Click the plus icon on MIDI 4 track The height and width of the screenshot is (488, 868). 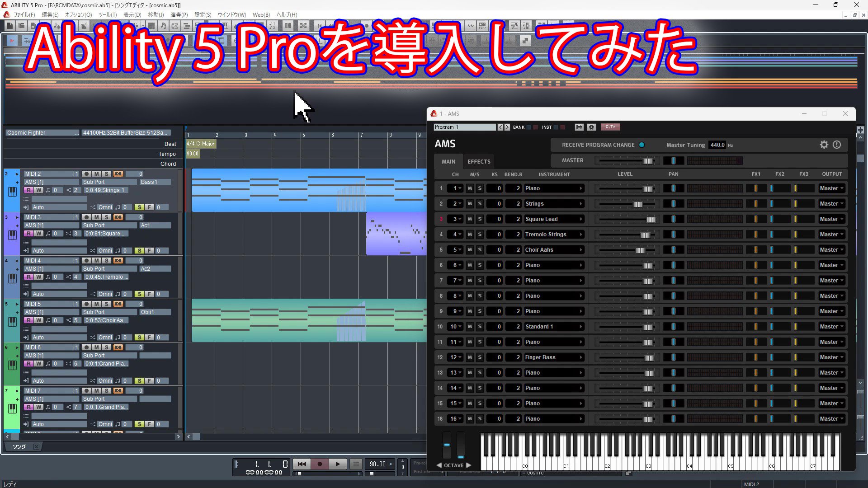(17, 269)
